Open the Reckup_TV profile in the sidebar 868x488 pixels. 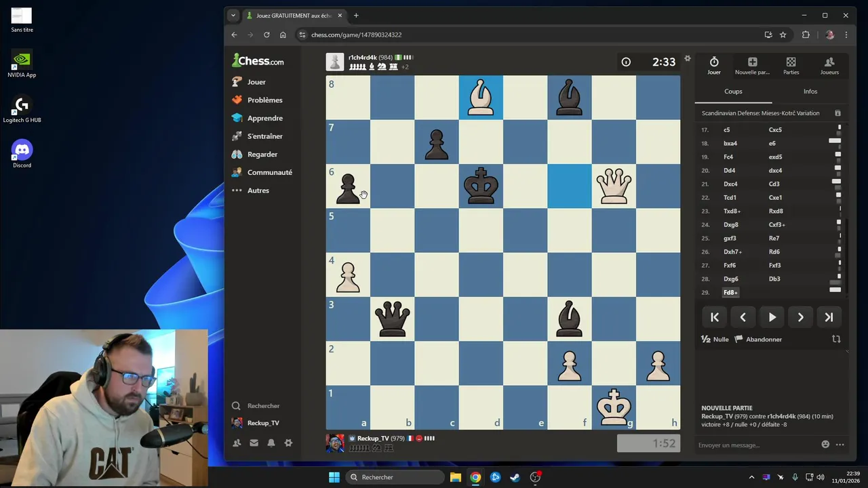click(255, 423)
